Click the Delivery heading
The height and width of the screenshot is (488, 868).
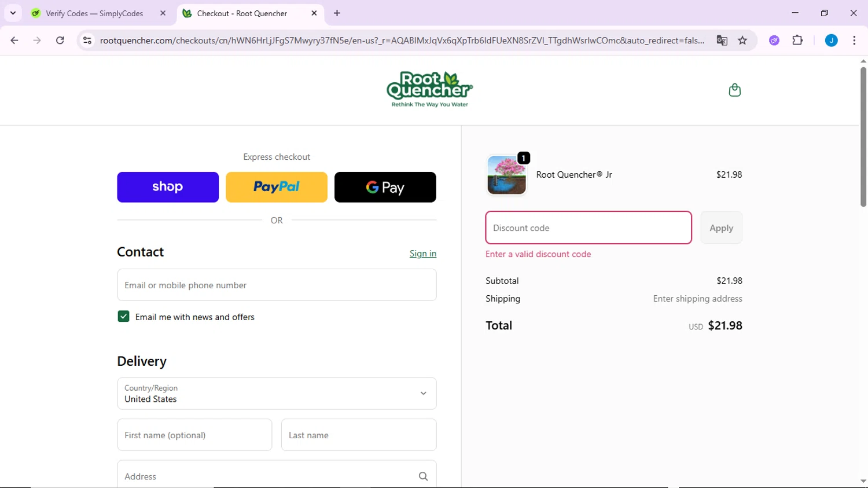[x=142, y=361]
